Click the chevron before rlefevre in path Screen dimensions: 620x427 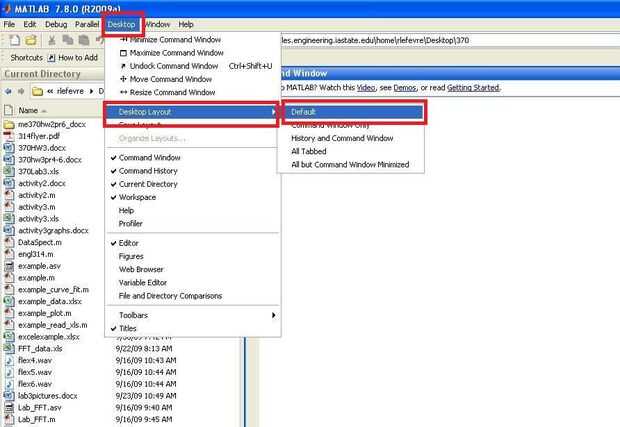[50, 91]
